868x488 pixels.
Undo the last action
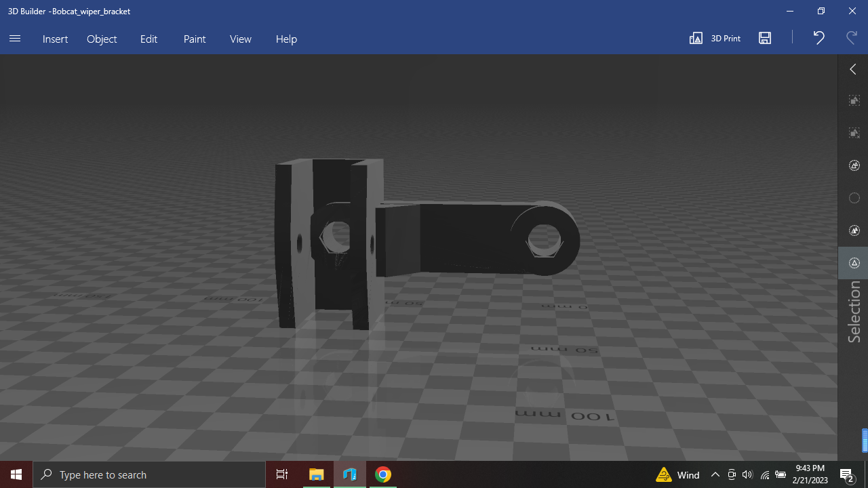click(x=818, y=38)
